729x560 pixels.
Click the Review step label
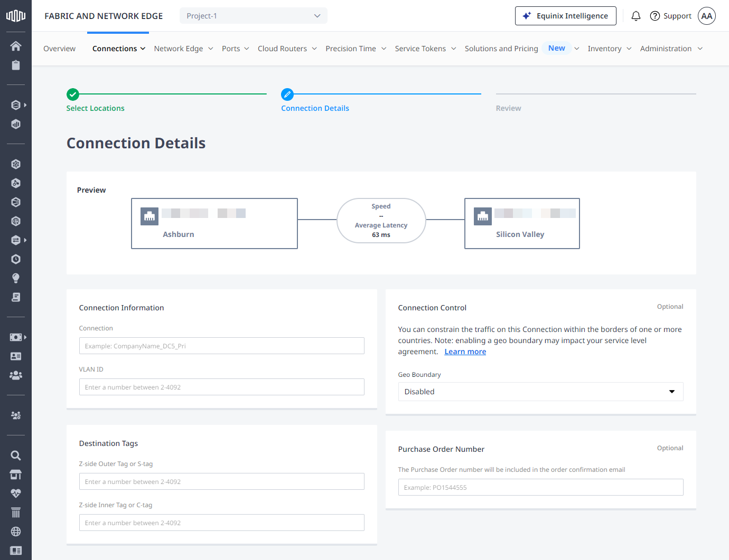click(508, 108)
